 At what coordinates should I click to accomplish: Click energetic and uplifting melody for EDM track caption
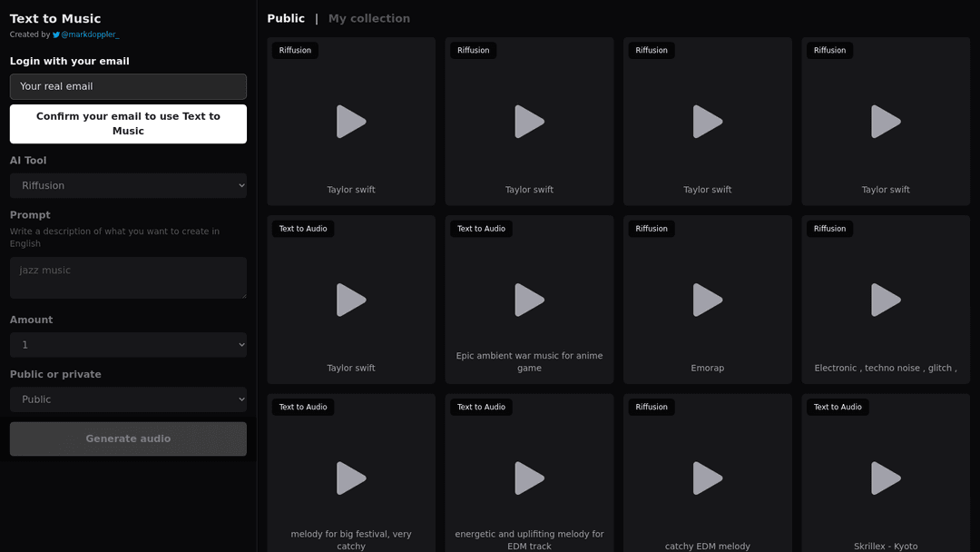(529, 540)
